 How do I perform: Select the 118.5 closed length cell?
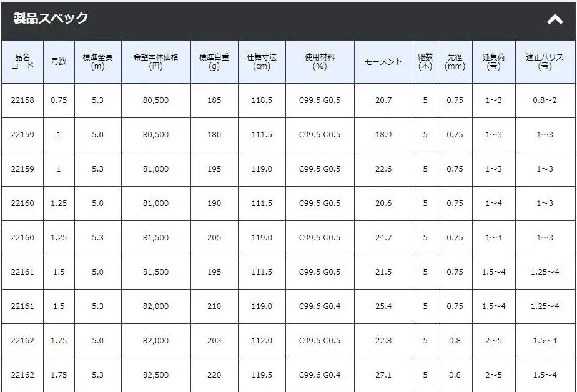point(261,100)
